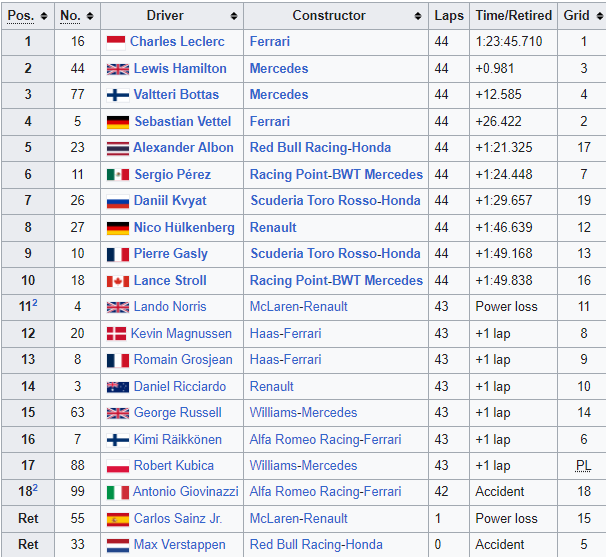Open Daniel Ricciardo driver link
606x557 pixels.
(180, 386)
